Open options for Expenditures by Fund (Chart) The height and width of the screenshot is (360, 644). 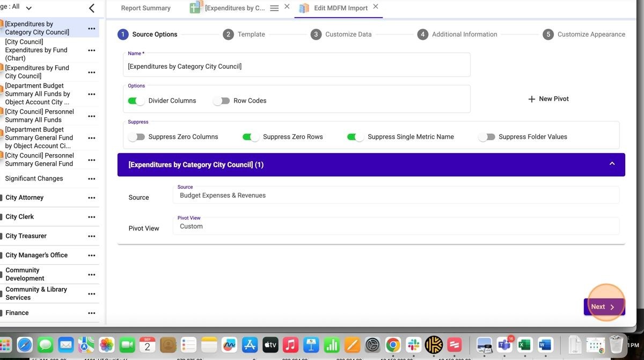click(92, 51)
